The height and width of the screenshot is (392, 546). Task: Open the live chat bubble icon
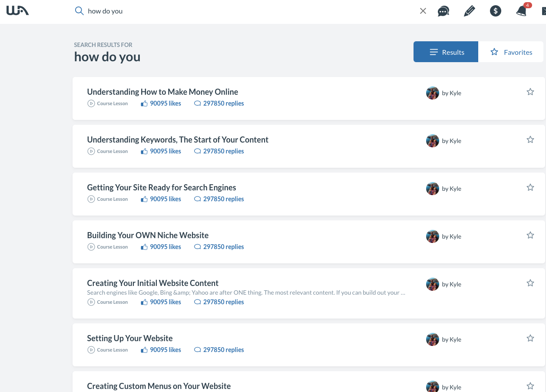pyautogui.click(x=443, y=11)
